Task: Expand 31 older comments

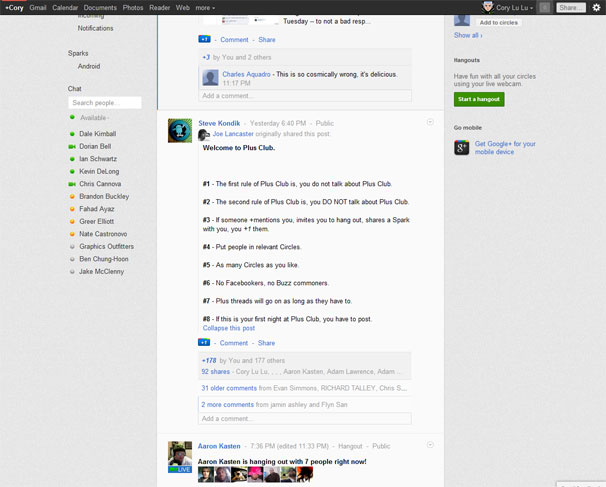Action: [x=229, y=388]
